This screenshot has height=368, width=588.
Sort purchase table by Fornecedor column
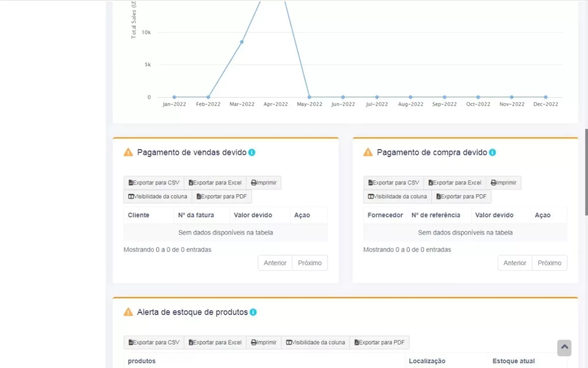tap(385, 215)
